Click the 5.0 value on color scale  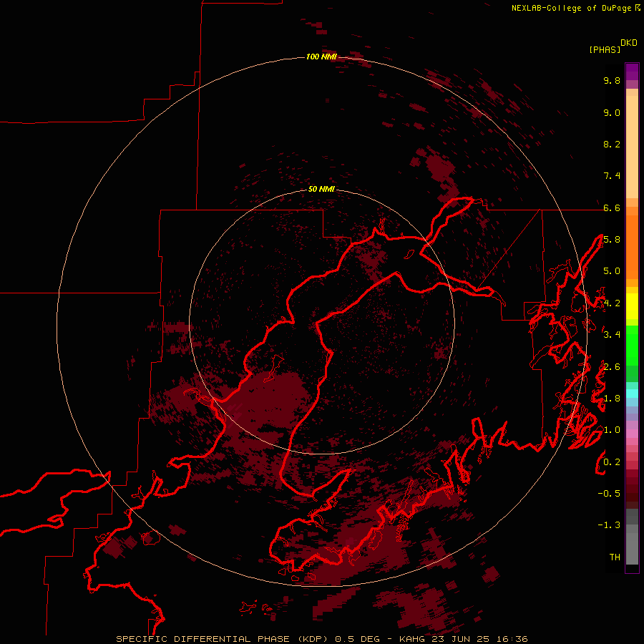(612, 271)
